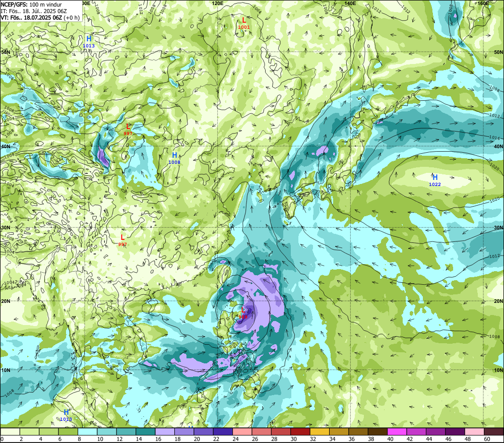Click the 'NCEP/GFS: 100 m vindur' title text
This screenshot has height=443, width=504.
click(31, 5)
